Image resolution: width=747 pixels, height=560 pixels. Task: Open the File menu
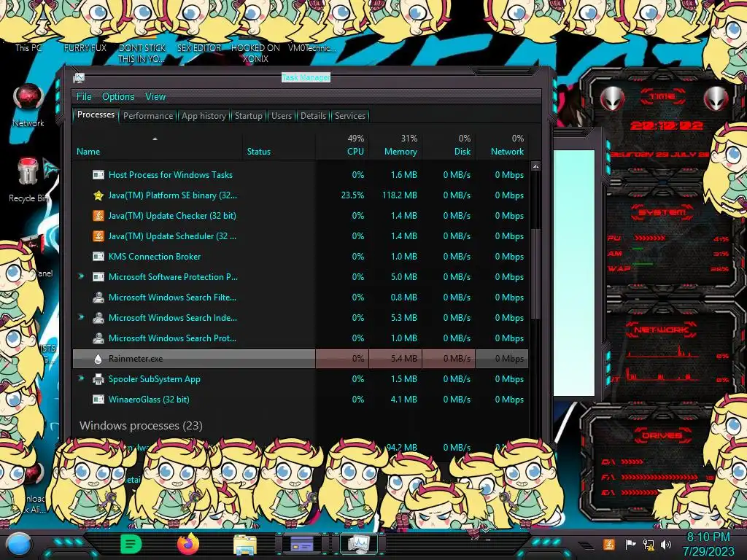point(84,97)
